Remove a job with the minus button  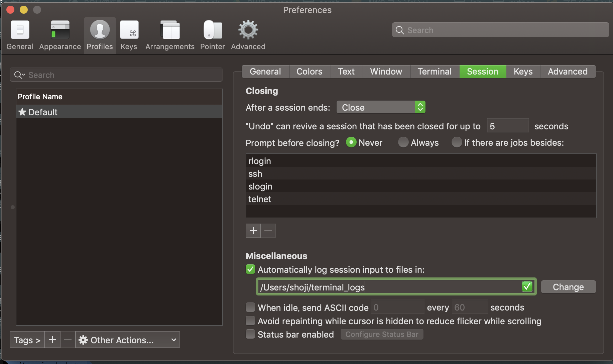coord(268,231)
